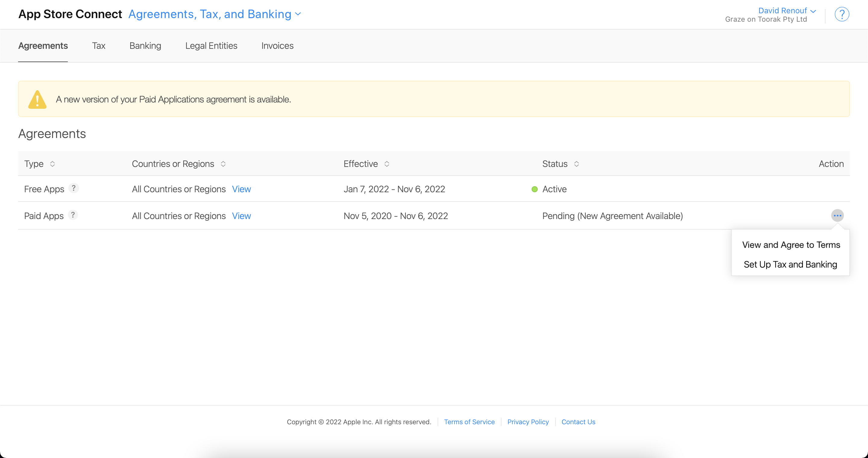Click the help icon beside Paid Apps
This screenshot has width=868, height=458.
pyautogui.click(x=73, y=215)
